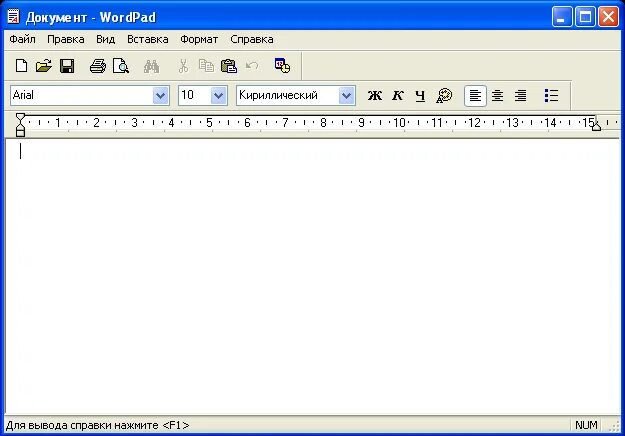Open the Вставка menu
The height and width of the screenshot is (436, 625).
point(148,39)
